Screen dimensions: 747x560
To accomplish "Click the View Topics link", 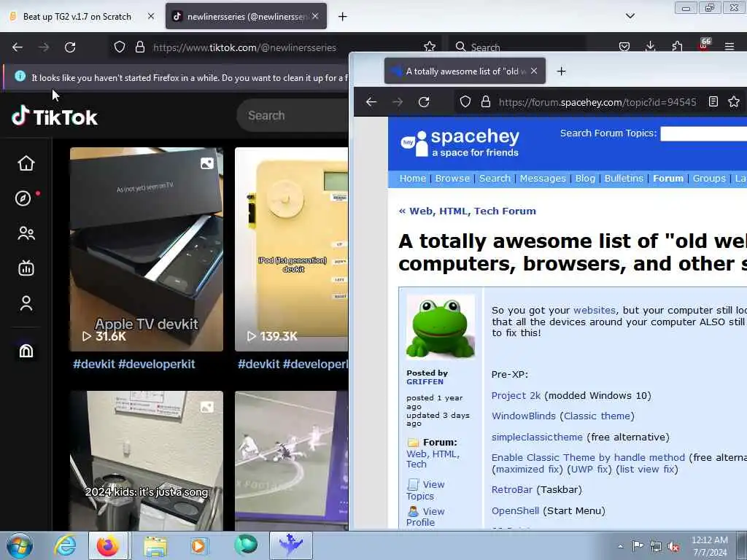I will tap(425, 490).
